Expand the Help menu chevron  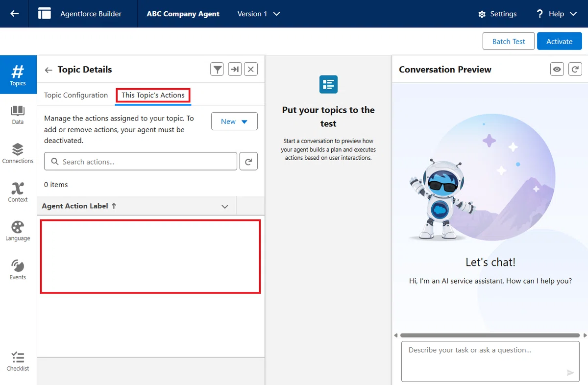click(x=573, y=14)
